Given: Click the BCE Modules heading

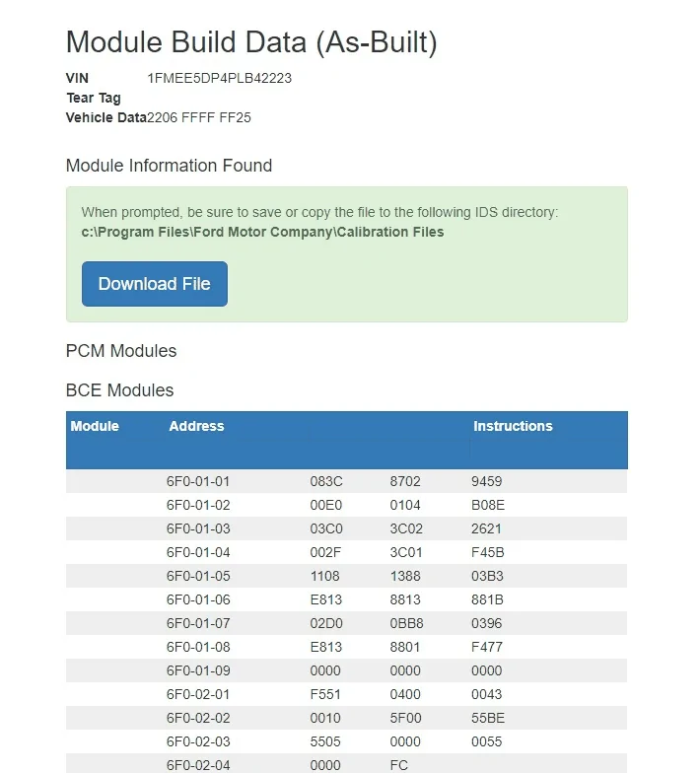Looking at the screenshot, I should 120,390.
